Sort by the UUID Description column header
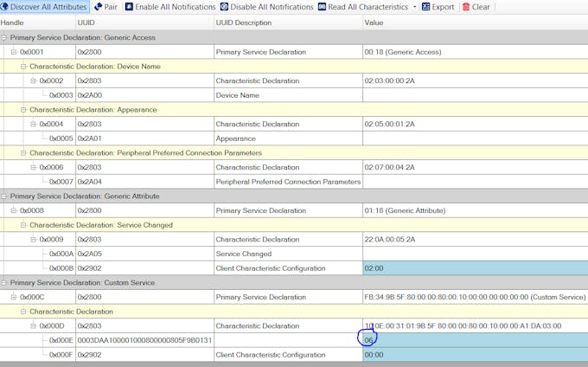Screen dimensions: 588x367 coord(288,23)
